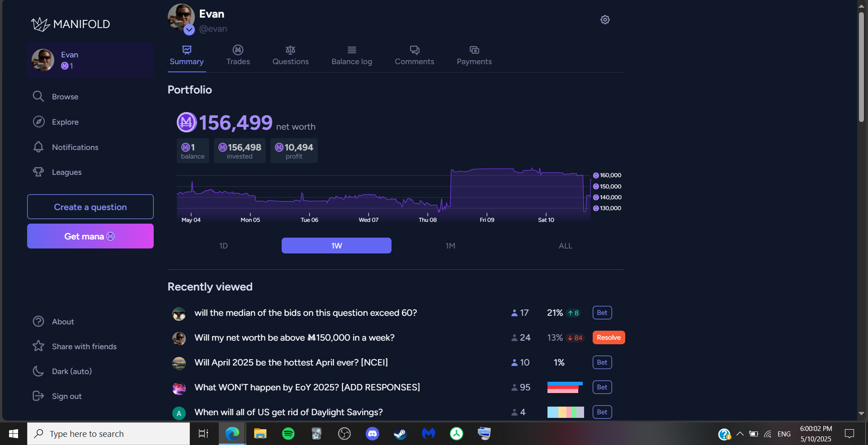Click the battery tray icon

(753, 434)
